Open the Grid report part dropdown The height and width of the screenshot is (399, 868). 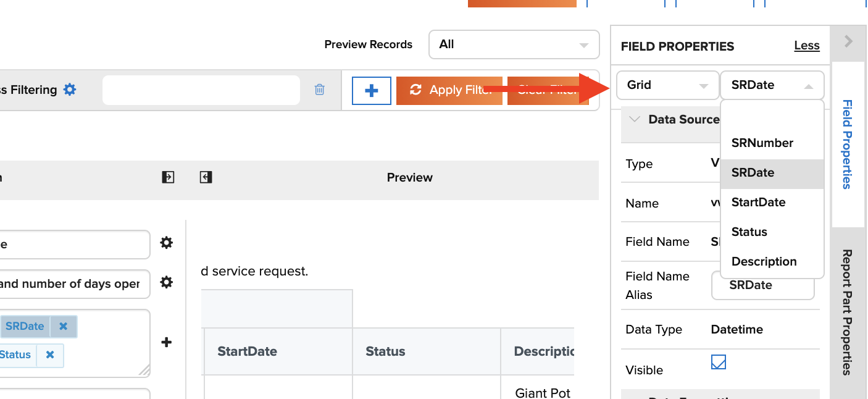pos(667,85)
